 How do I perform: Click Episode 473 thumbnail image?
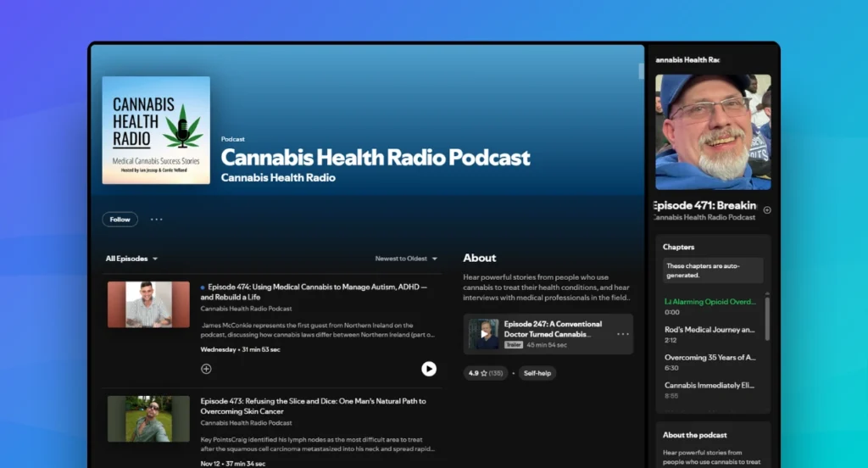coord(148,419)
